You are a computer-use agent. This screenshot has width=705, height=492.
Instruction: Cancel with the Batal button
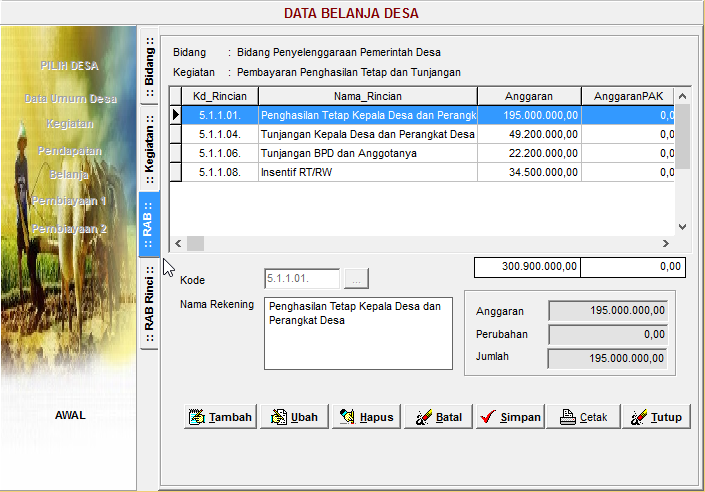[437, 417]
